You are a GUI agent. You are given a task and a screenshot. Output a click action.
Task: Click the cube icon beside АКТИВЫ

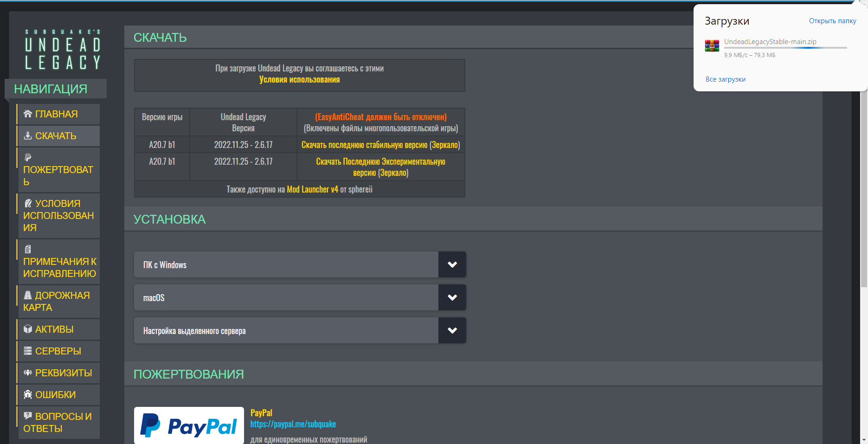click(x=28, y=329)
